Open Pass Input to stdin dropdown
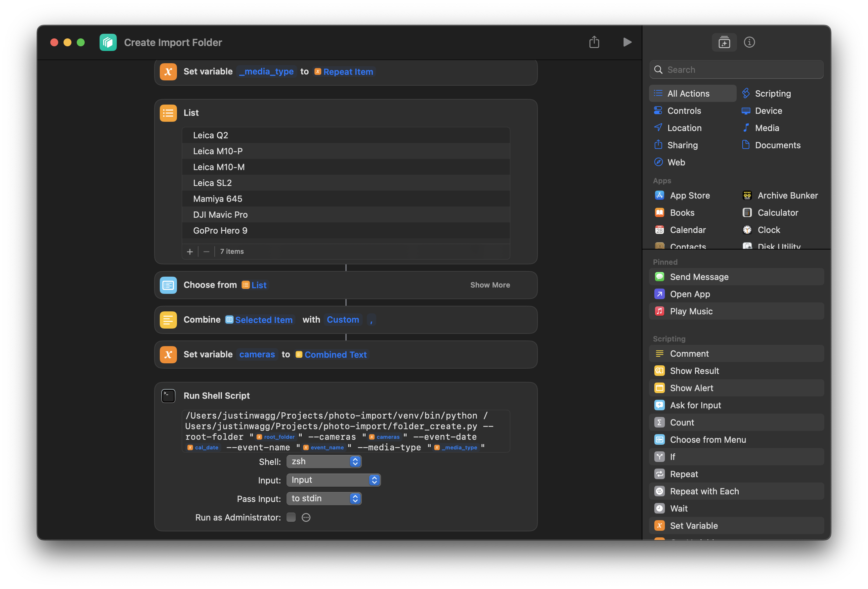 coord(324,499)
